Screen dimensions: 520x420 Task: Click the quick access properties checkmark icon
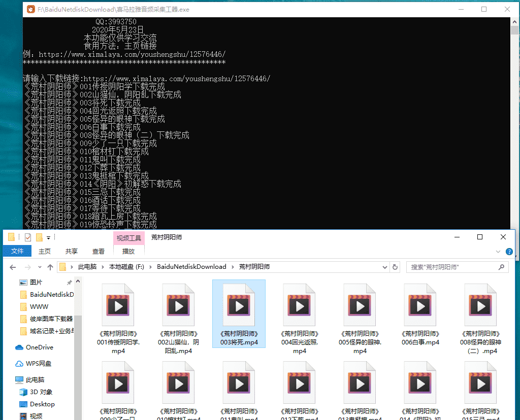[28, 237]
